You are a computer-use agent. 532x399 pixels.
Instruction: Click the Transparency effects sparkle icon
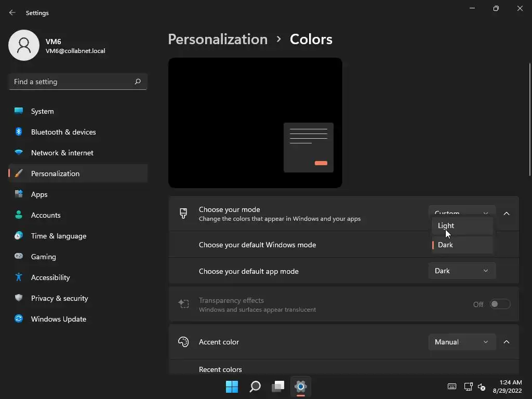tap(183, 304)
